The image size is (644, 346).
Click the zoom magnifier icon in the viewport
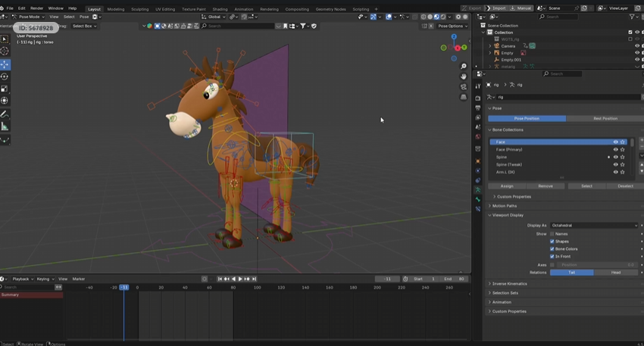tap(464, 67)
